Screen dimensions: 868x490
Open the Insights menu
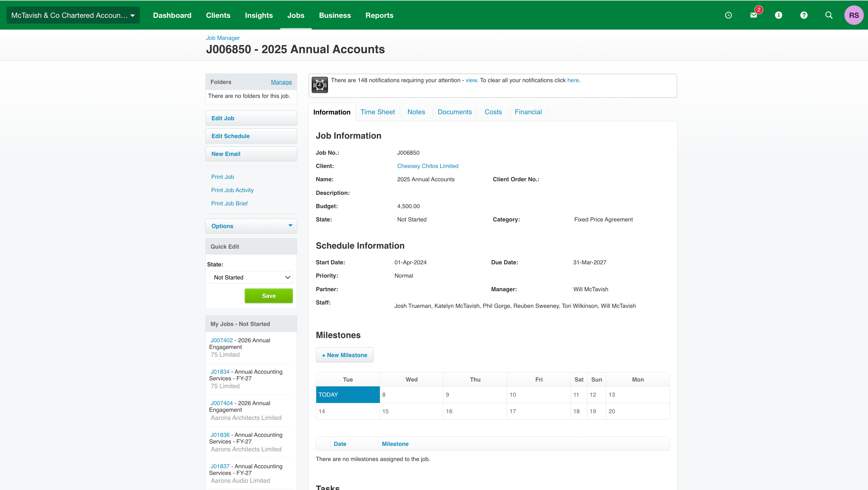[259, 15]
